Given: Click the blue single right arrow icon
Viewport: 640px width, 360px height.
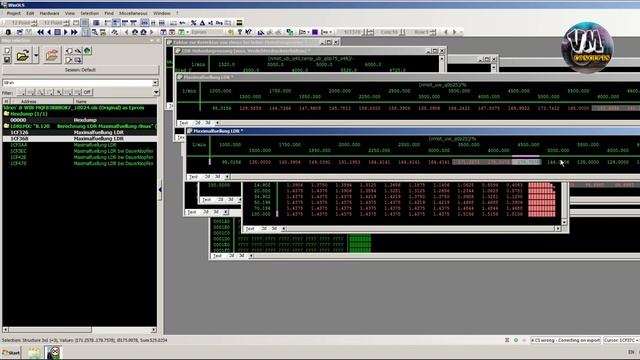Looking at the screenshot, I should pos(66,32).
